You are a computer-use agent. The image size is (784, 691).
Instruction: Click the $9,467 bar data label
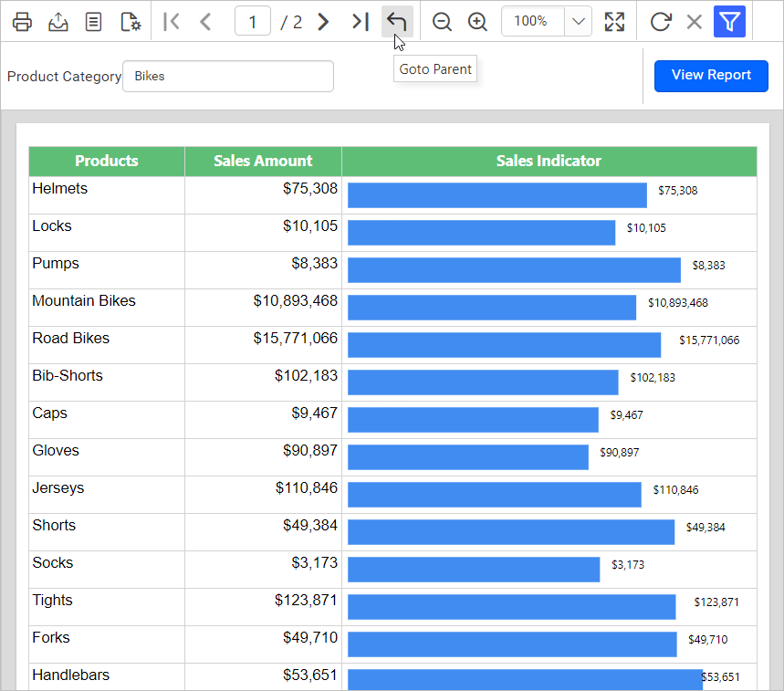(626, 415)
